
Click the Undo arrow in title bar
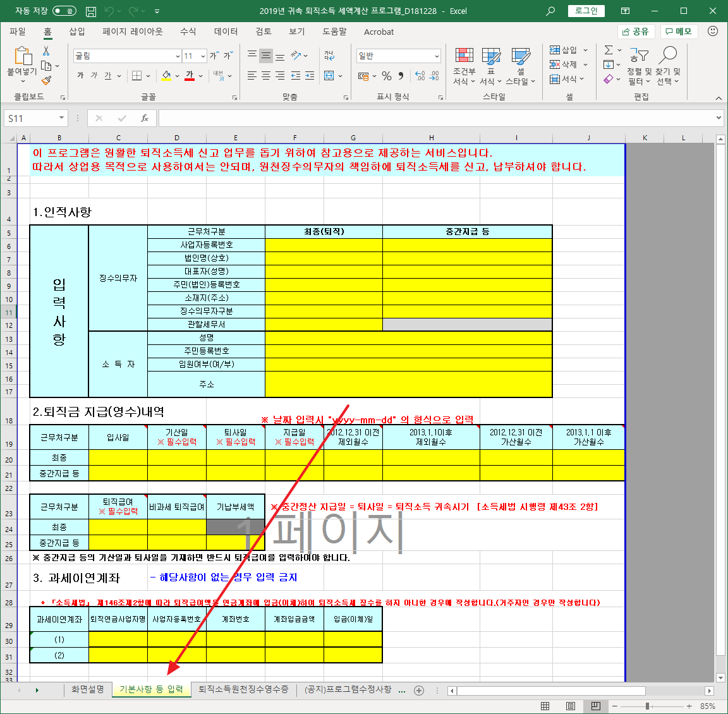tap(109, 11)
